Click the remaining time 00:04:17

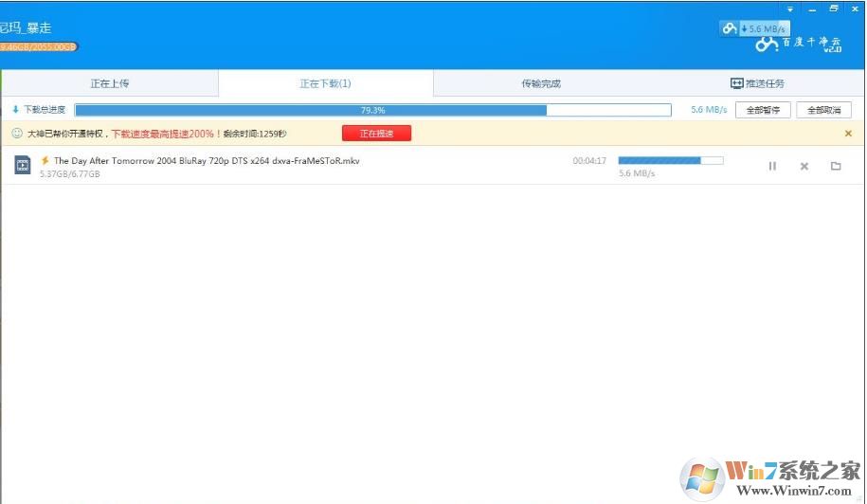pyautogui.click(x=589, y=161)
